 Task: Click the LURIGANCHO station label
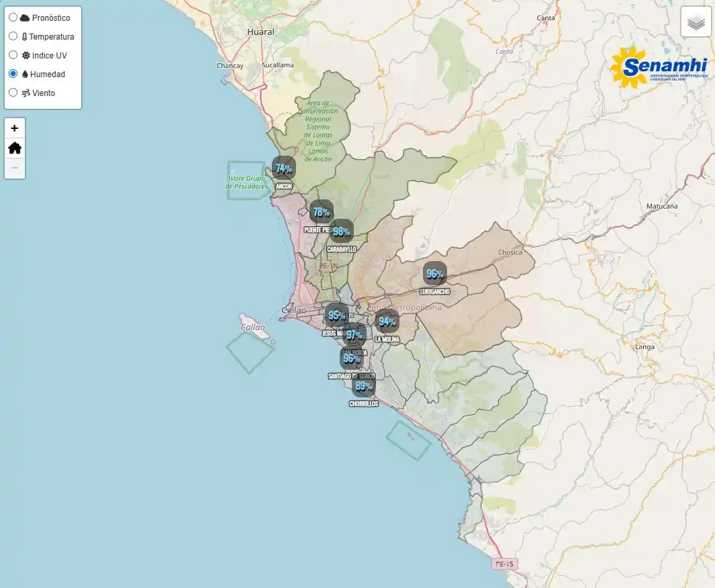[434, 291]
